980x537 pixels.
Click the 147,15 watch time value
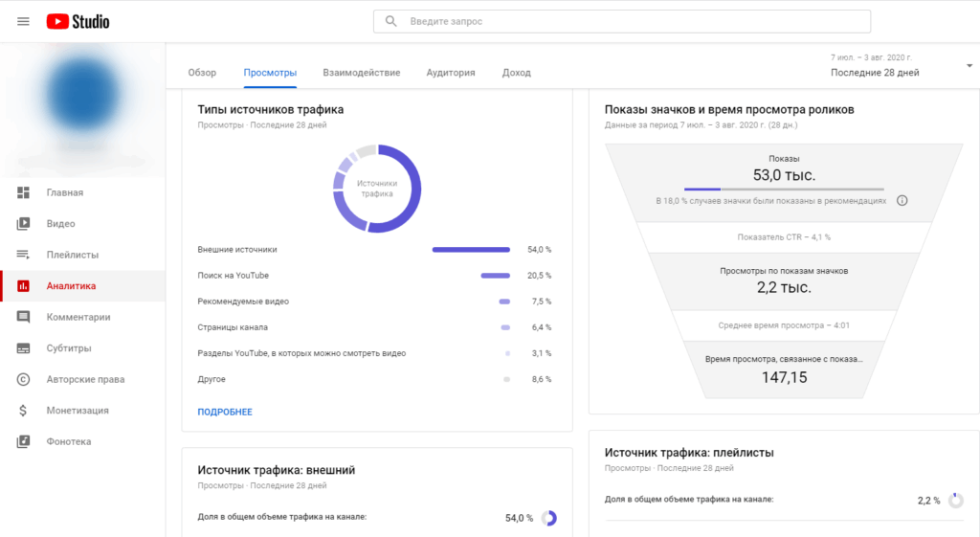[x=784, y=377]
